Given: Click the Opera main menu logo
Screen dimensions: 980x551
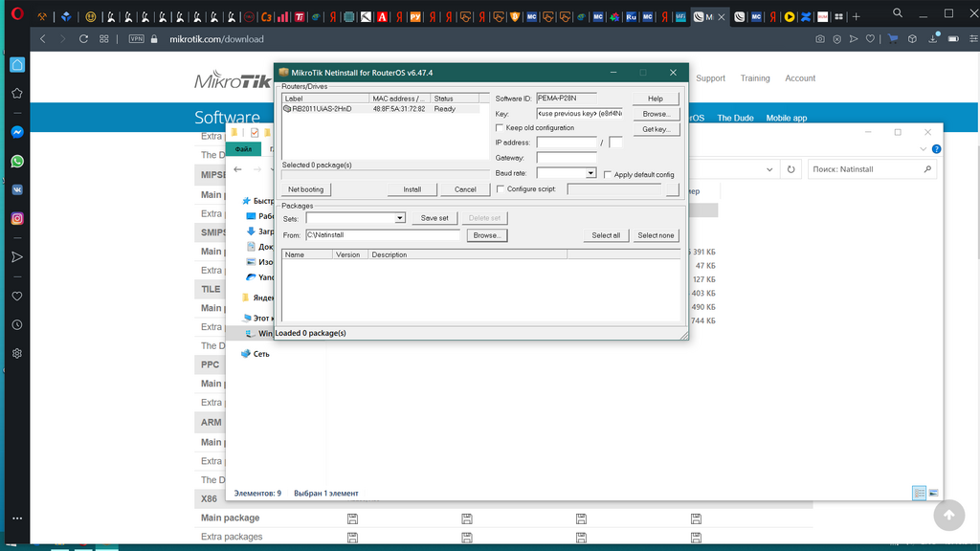Looking at the screenshot, I should click(17, 13).
